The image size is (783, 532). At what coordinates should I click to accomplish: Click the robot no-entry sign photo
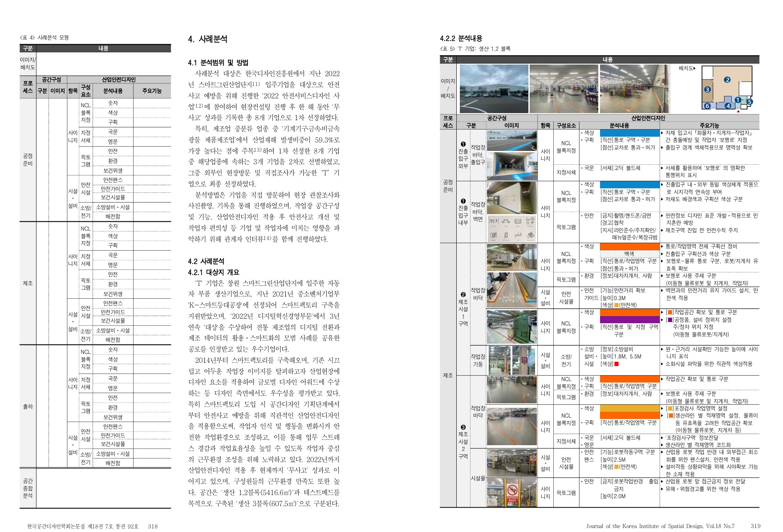tap(511, 493)
